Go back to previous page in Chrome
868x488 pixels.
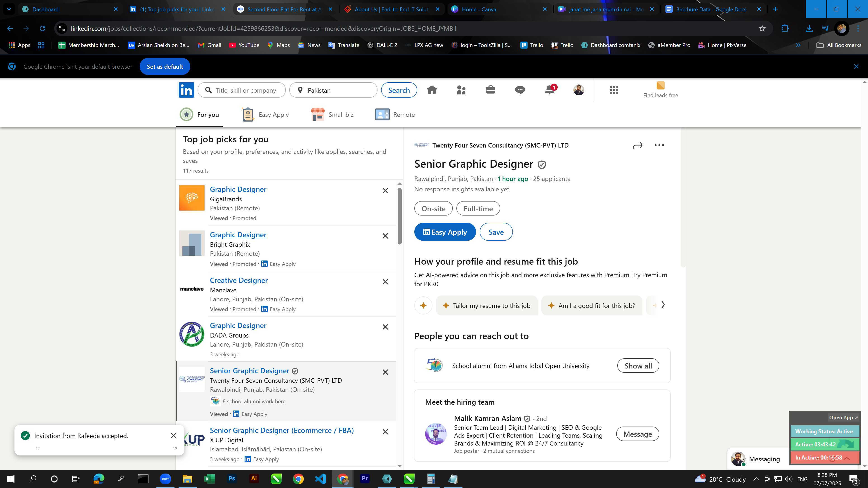coord(10,29)
